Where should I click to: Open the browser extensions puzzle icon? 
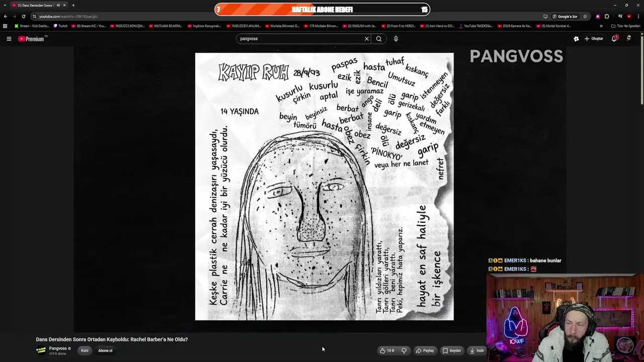click(x=607, y=16)
